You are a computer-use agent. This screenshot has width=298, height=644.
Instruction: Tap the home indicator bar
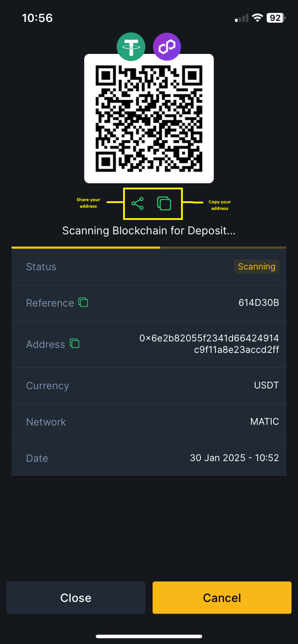coord(149,636)
